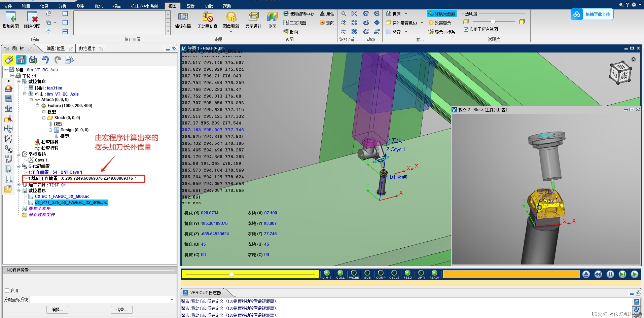Image resolution: width=644 pixels, height=318 pixels.
Task: Play the simulation to end
Action: [635, 274]
